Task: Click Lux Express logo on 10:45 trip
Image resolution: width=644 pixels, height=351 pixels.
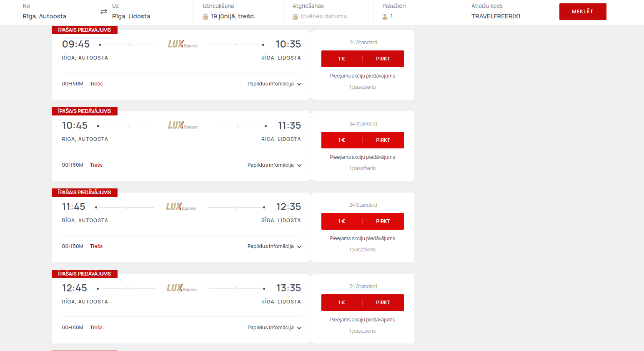Action: (x=183, y=125)
